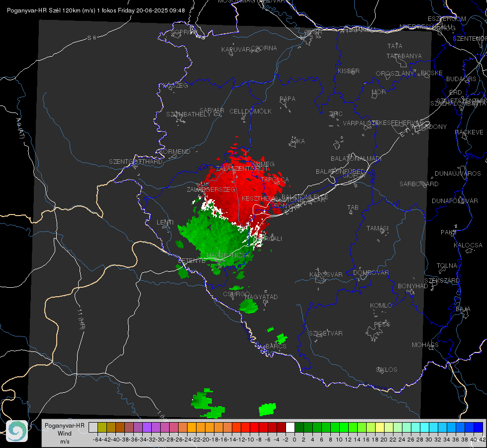487x448 pixels.
Task: Click the CSURGÓ label
Action: pyautogui.click(x=236, y=294)
